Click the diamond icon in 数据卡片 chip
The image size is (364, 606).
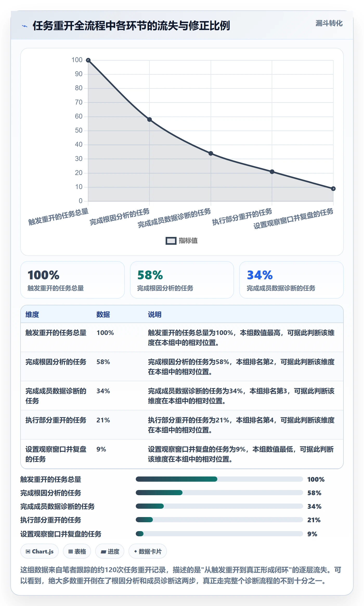(135, 551)
